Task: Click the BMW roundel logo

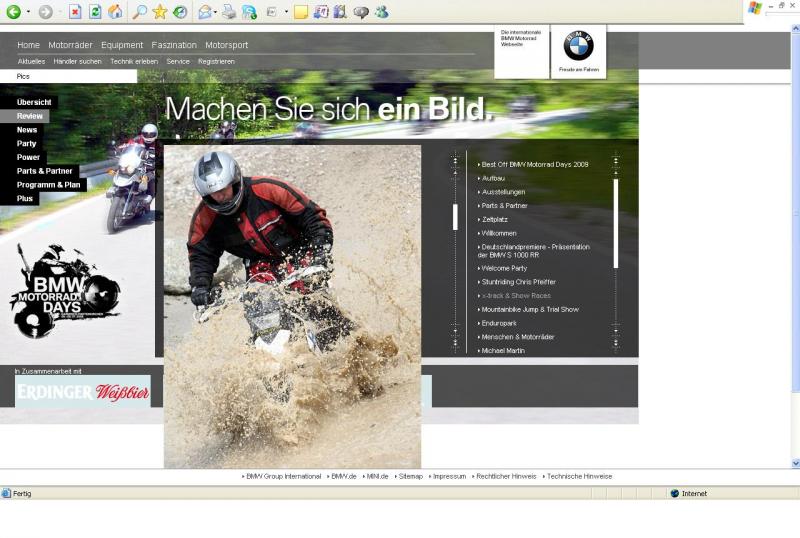Action: click(x=579, y=45)
